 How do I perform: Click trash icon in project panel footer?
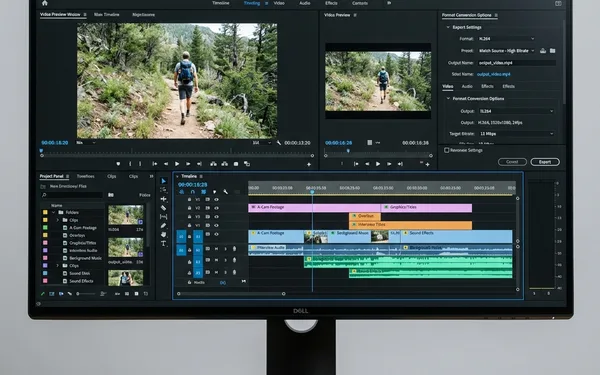tap(146, 294)
